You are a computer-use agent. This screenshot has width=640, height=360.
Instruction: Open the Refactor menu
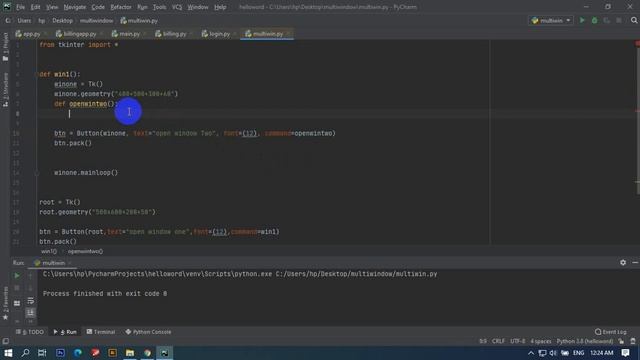121,7
